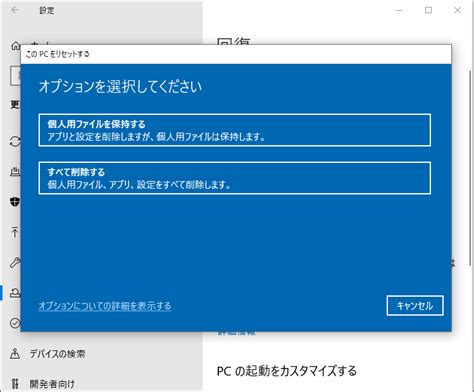Open デバイスの検索 sidebar entry

[x=57, y=354]
